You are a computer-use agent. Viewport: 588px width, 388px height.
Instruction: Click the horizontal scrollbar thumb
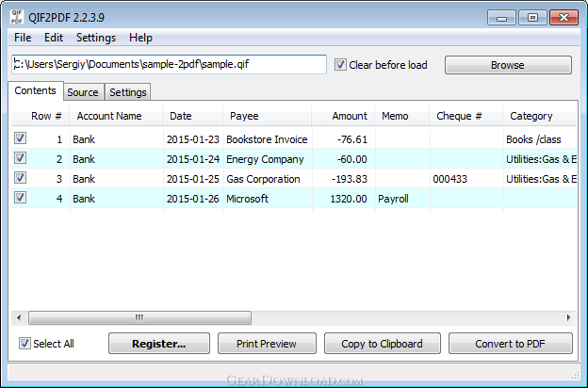[x=139, y=318]
